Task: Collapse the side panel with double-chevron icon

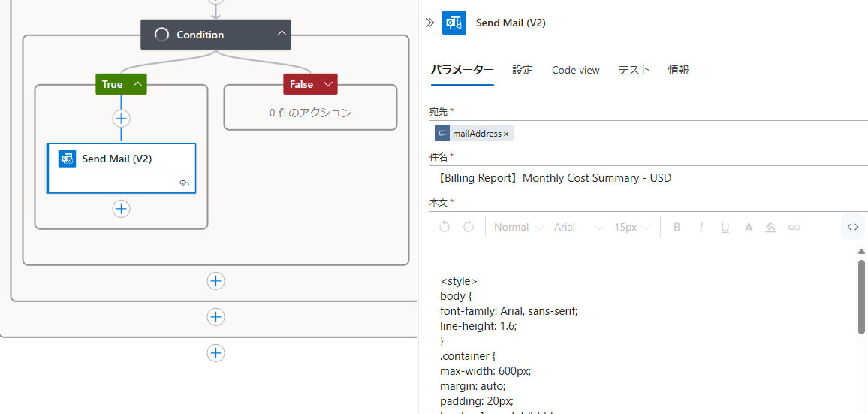Action: [430, 23]
